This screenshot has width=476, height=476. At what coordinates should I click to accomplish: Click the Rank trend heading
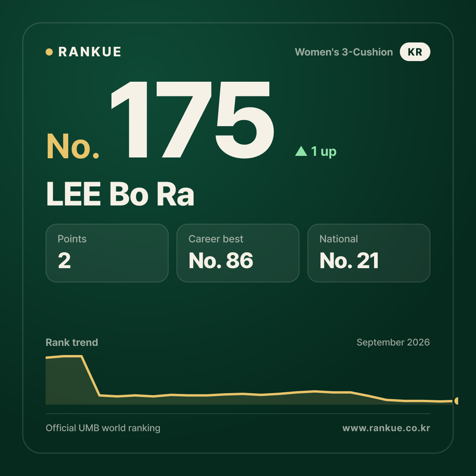click(x=72, y=342)
